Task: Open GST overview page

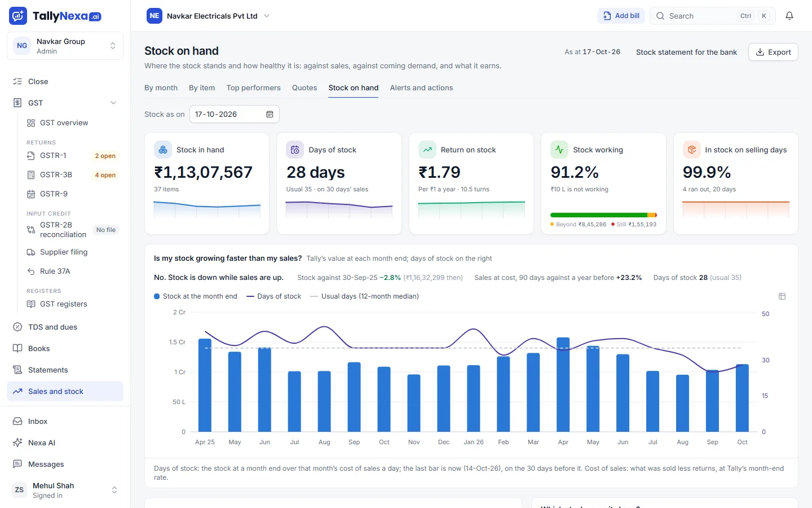Action: [72, 122]
